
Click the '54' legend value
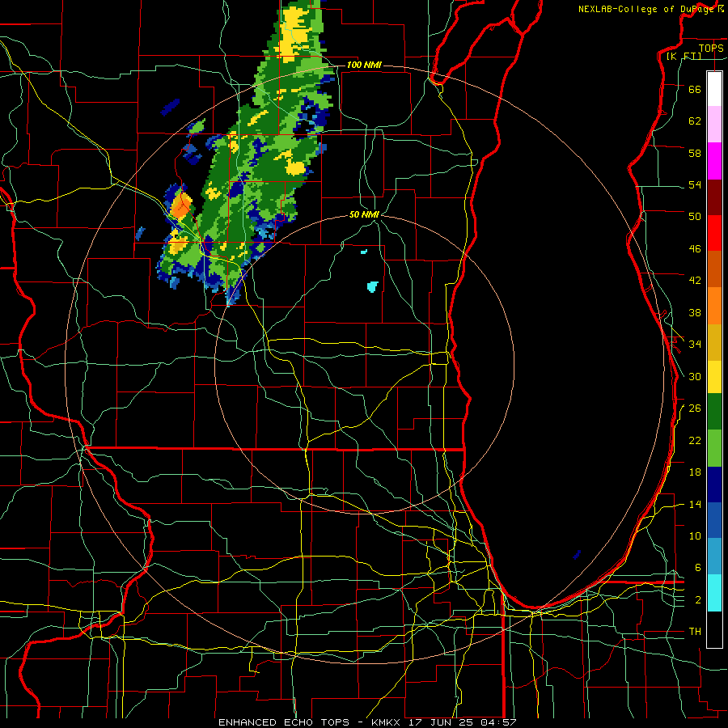coord(695,184)
